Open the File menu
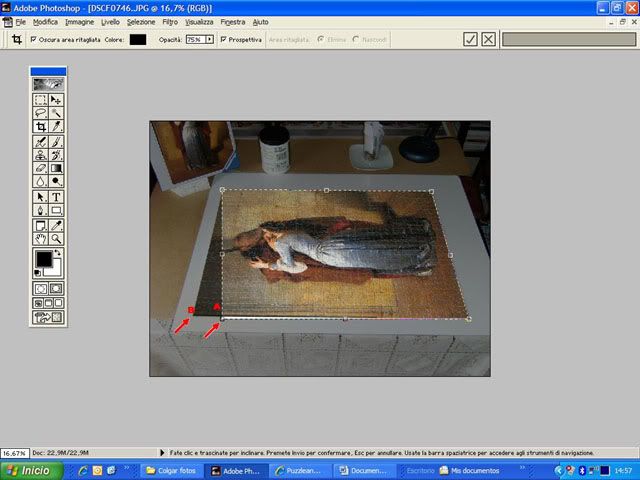 [x=20, y=22]
